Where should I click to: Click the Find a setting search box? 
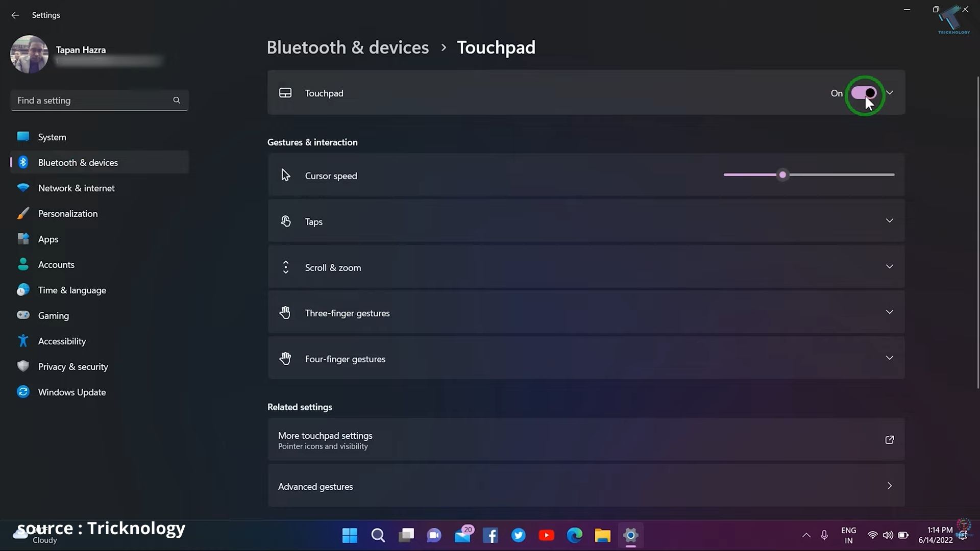point(100,101)
